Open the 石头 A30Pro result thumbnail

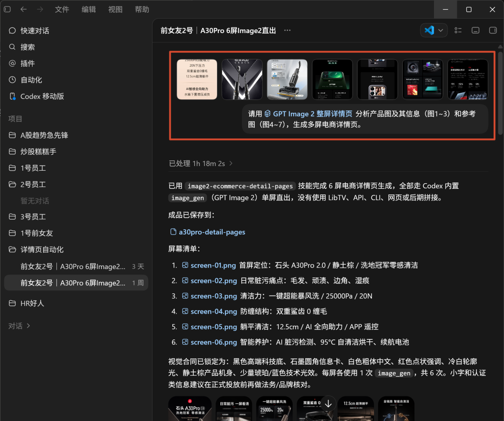[190, 408]
